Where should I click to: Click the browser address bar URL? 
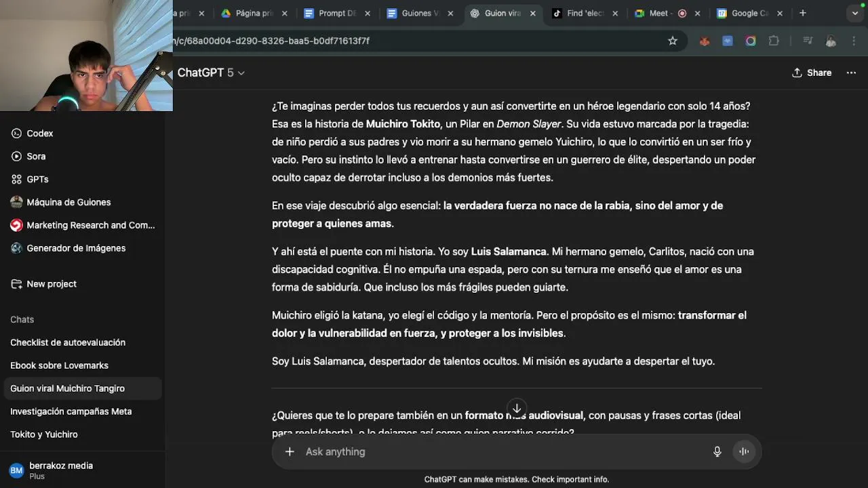coord(271,41)
